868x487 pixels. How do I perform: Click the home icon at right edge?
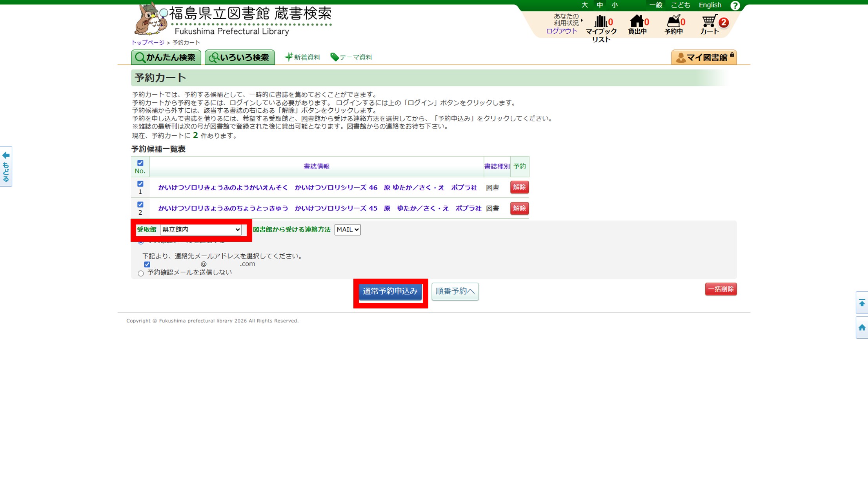pos(862,327)
